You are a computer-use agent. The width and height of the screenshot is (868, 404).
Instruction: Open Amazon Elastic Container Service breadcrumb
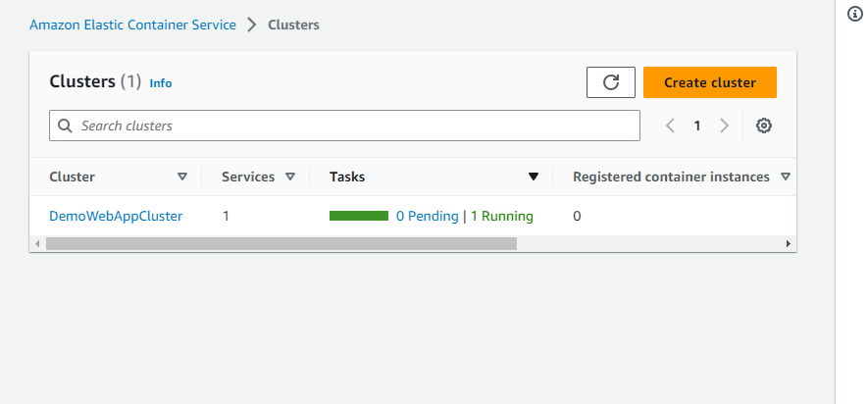[132, 25]
